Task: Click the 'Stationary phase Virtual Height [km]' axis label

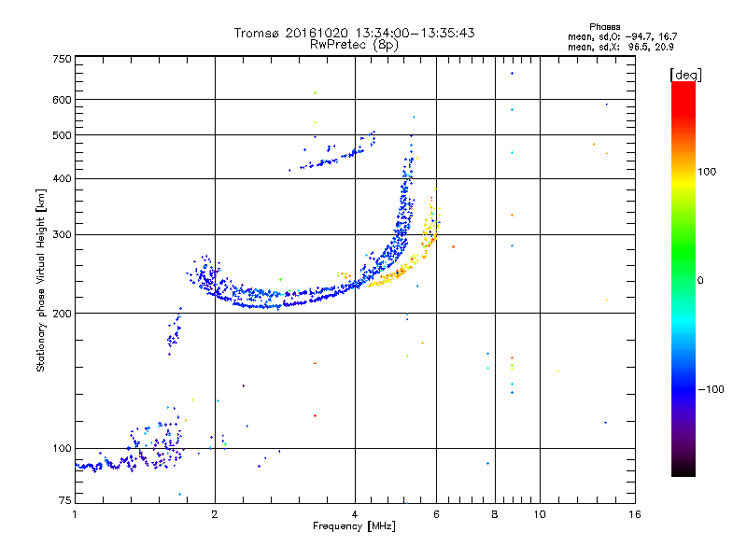Action: [x=41, y=280]
